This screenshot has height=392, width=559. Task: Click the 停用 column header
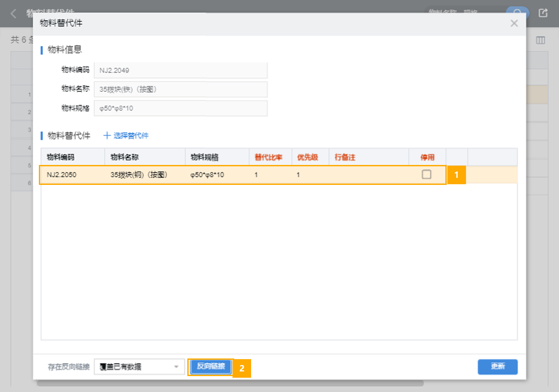[x=427, y=157]
